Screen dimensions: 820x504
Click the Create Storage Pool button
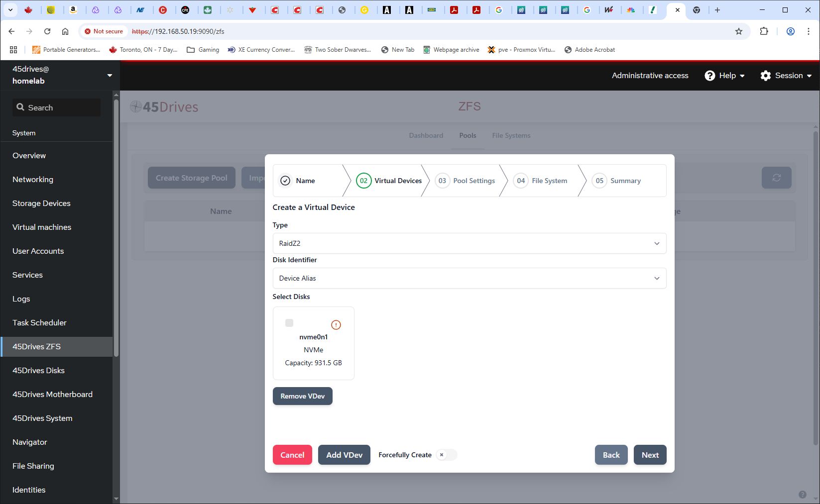(x=191, y=178)
